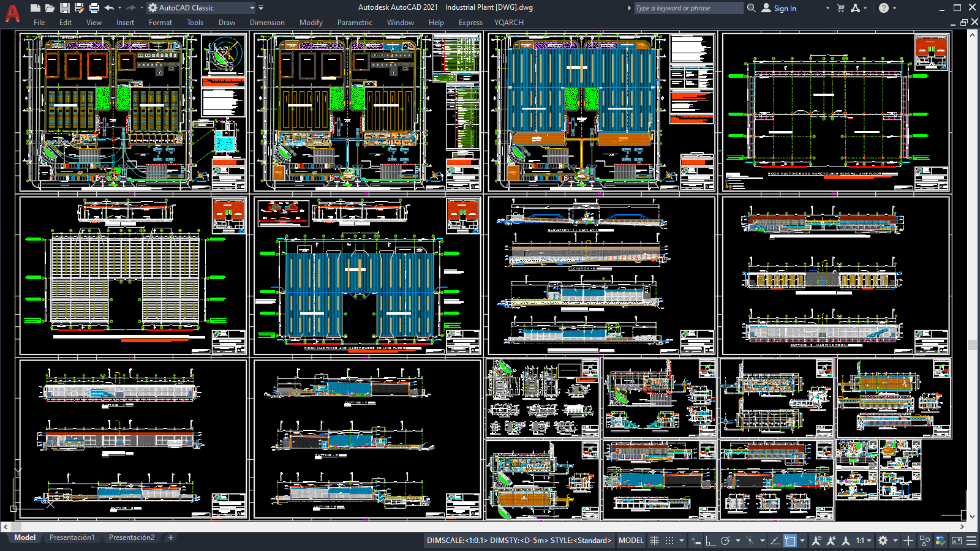Click the search magnifier icon
Viewport: 980px width, 551px height.
pyautogui.click(x=752, y=8)
